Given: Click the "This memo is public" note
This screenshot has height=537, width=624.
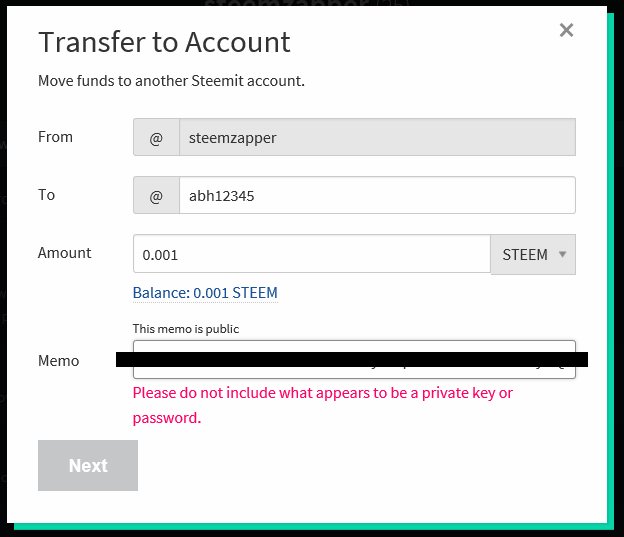Looking at the screenshot, I should click(186, 328).
